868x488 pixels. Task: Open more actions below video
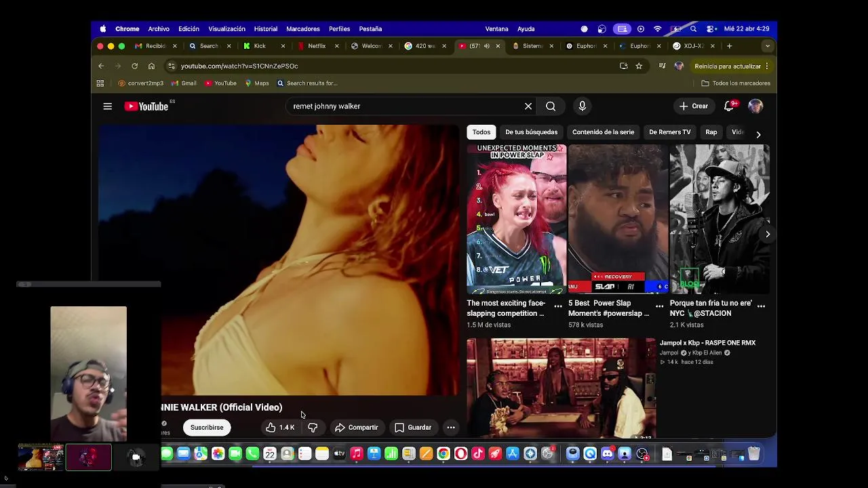pos(451,428)
